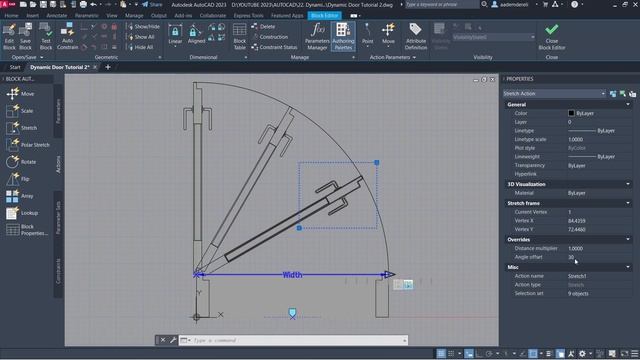Click the Selection set 9 objects value
Screen dimensions: 640x360
coord(599,293)
